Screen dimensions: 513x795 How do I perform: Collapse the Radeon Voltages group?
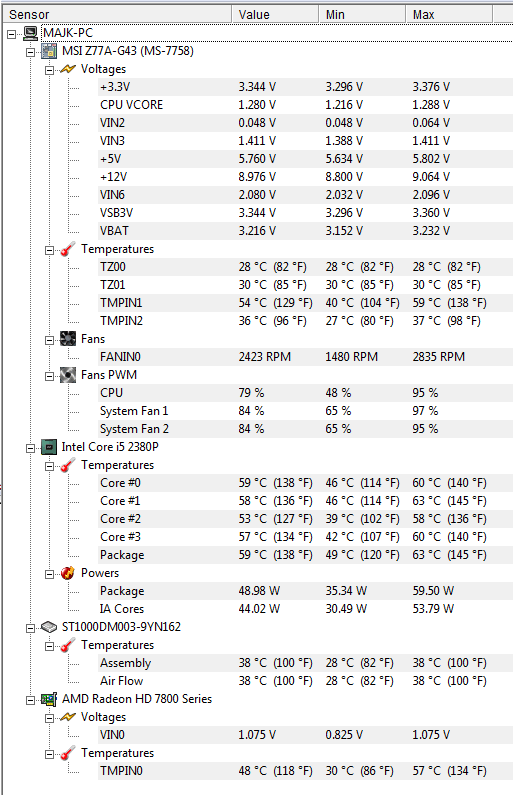(49, 718)
